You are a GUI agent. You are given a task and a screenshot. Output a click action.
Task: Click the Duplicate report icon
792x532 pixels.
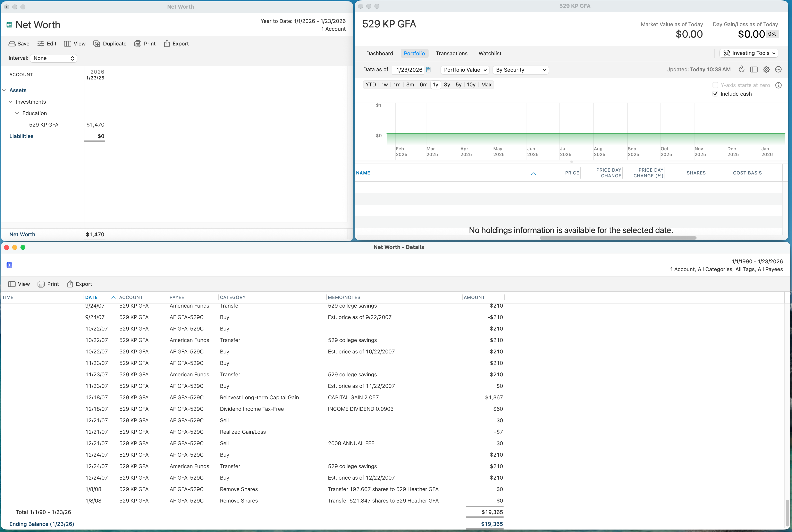[x=97, y=44]
